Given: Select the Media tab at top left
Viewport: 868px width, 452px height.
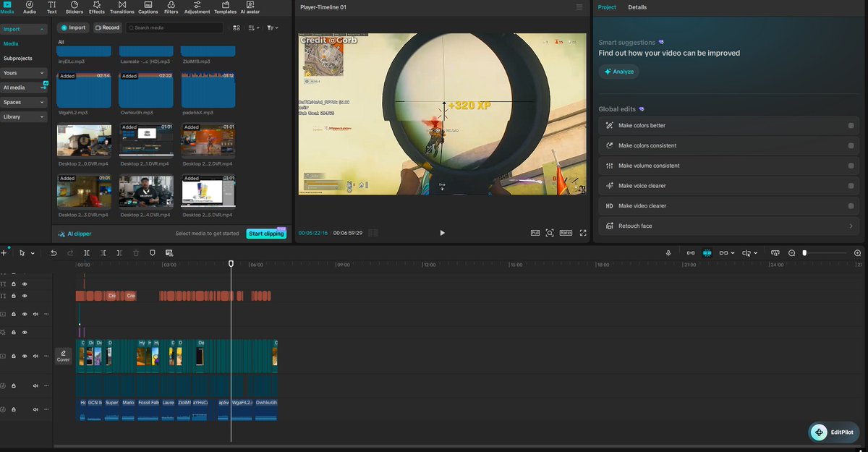Looking at the screenshot, I should (7, 7).
